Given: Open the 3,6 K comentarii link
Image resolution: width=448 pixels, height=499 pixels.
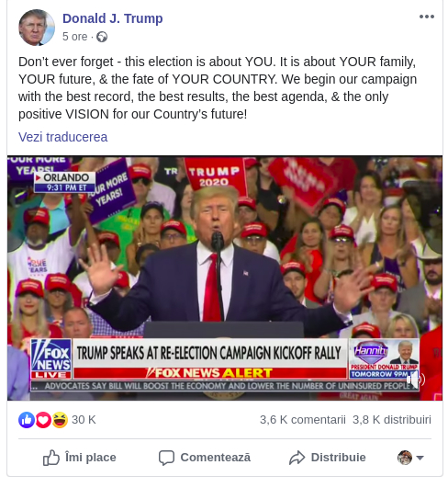Looking at the screenshot, I should 302,420.
